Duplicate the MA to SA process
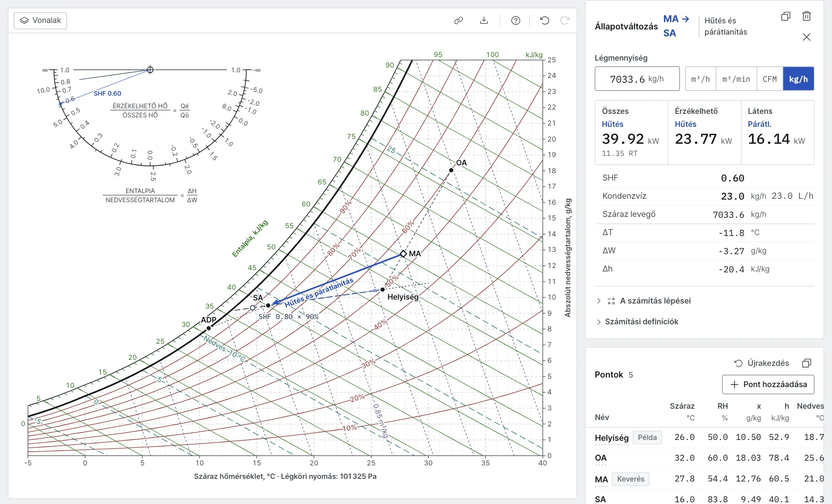The height and width of the screenshot is (504, 832). coord(786,16)
